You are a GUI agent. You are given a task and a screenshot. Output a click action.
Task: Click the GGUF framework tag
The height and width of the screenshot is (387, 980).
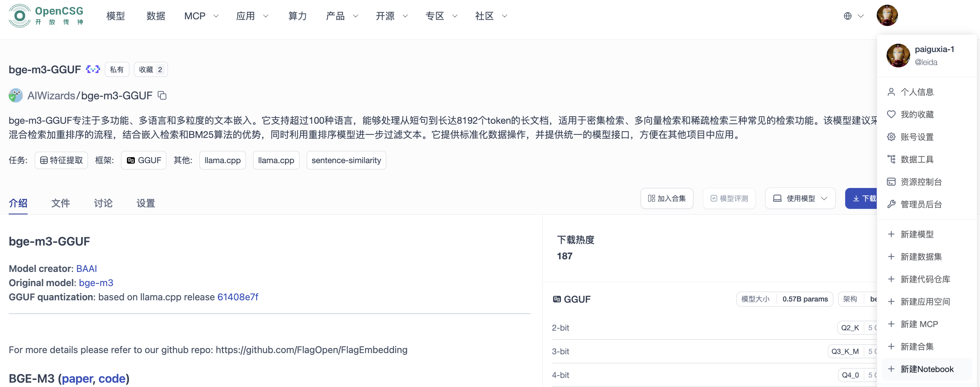pos(143,160)
